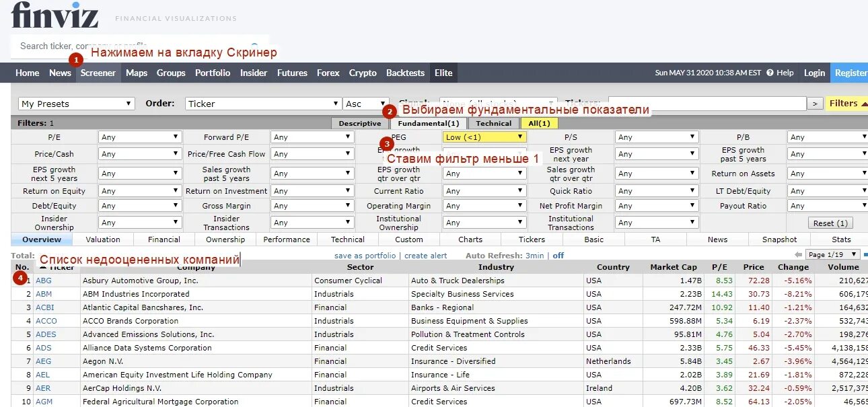Viewport: 868px width, 407px height.
Task: Sort by the Market Cap column header
Action: coord(674,267)
